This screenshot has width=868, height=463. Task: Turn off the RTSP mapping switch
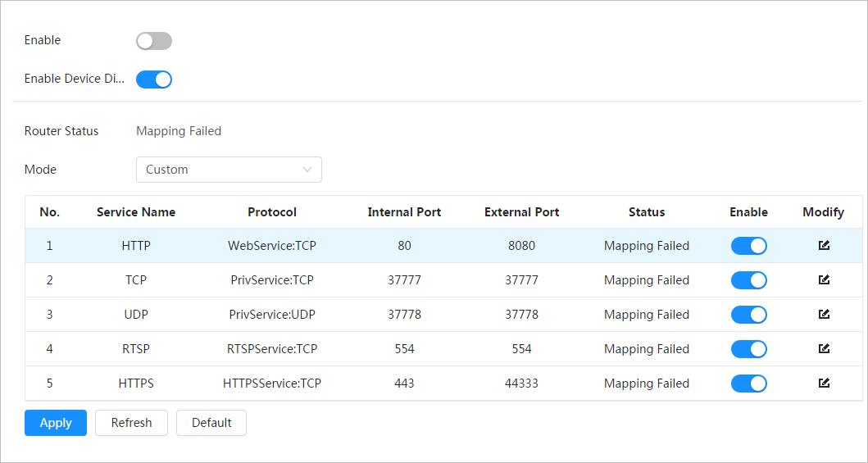coord(748,349)
